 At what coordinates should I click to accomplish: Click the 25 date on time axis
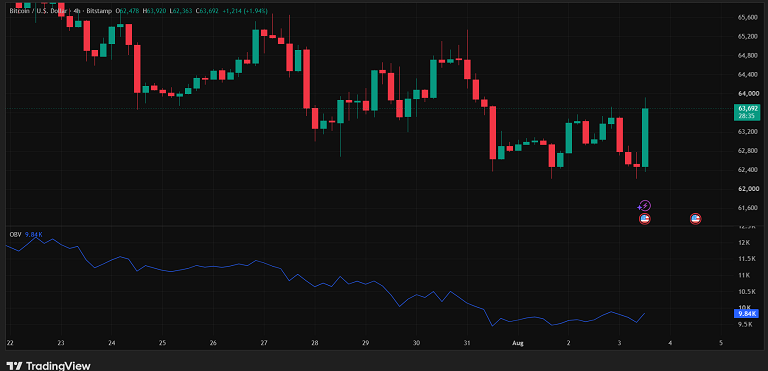(162, 343)
